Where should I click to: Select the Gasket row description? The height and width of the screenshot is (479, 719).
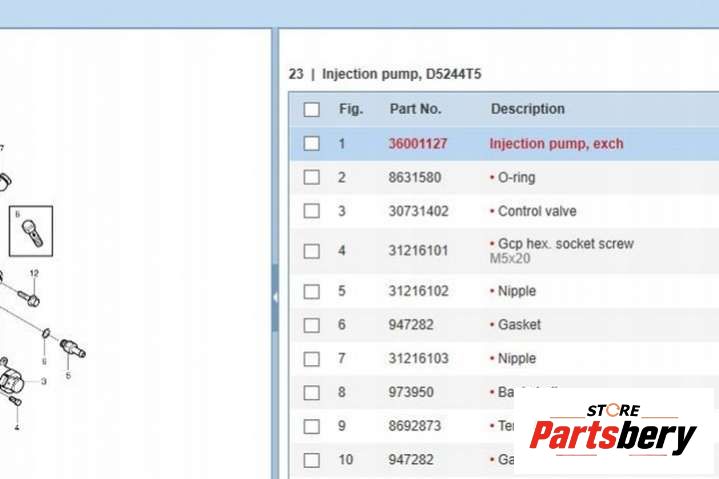click(520, 325)
